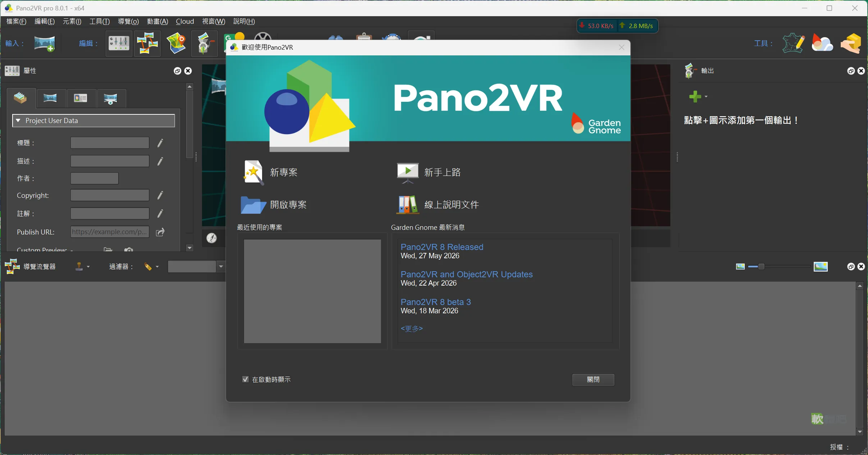Collapse the Project User Data section

click(x=18, y=120)
